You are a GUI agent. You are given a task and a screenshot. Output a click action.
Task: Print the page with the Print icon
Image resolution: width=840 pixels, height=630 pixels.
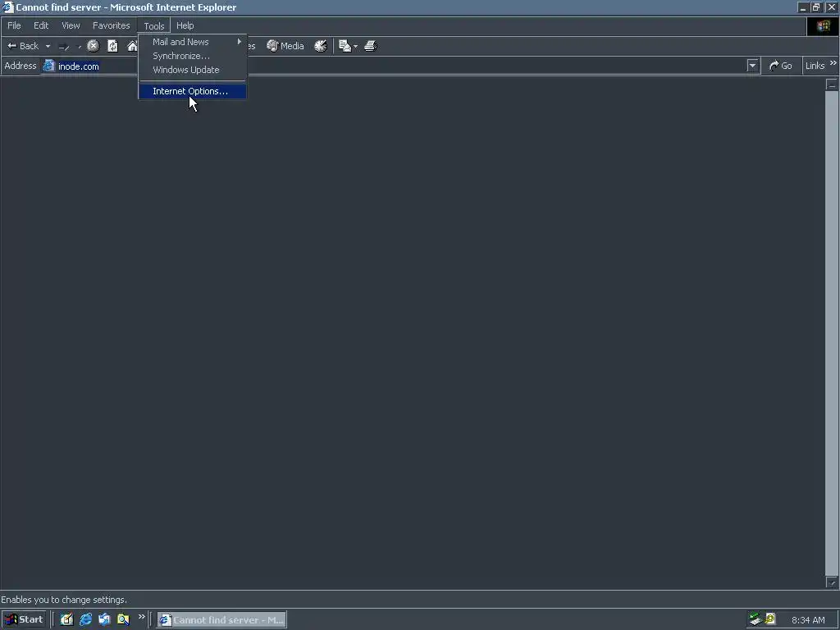click(x=371, y=46)
